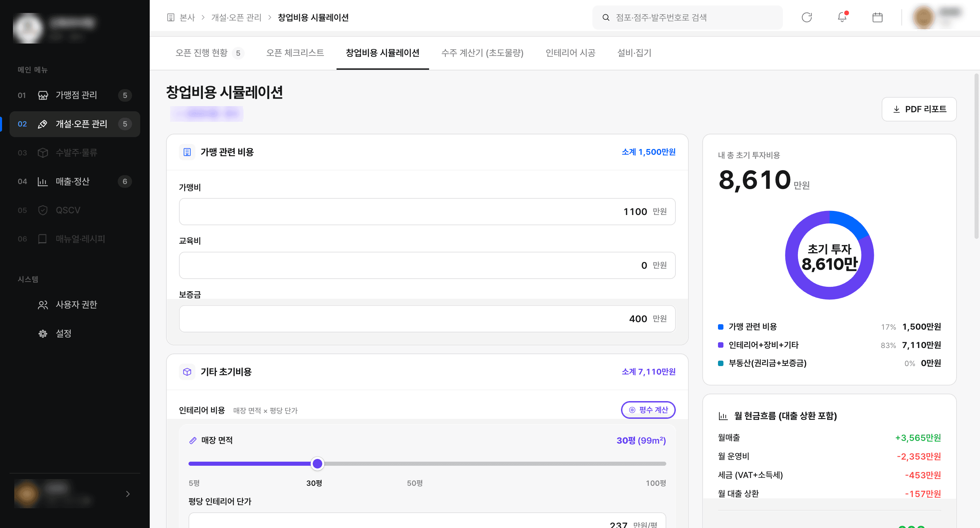Switch to 오픈 진행 현황 tab
Viewport: 980px width, 528px height.
point(209,53)
